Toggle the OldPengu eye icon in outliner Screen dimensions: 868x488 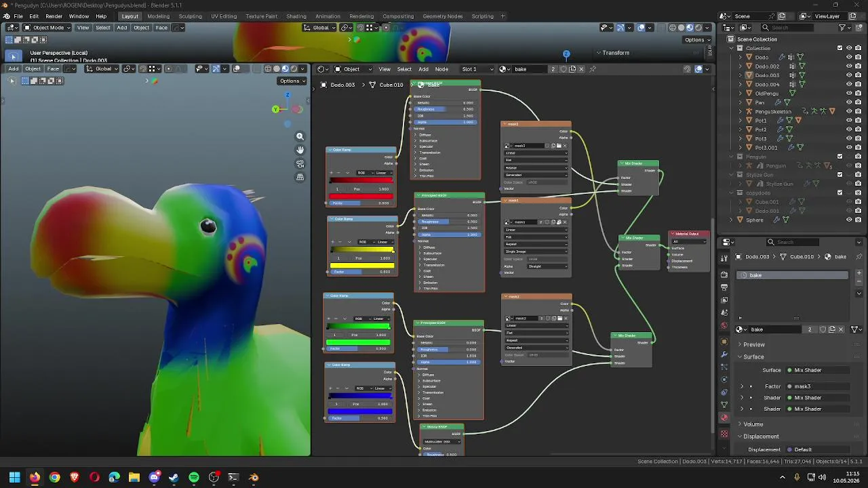pos(849,94)
